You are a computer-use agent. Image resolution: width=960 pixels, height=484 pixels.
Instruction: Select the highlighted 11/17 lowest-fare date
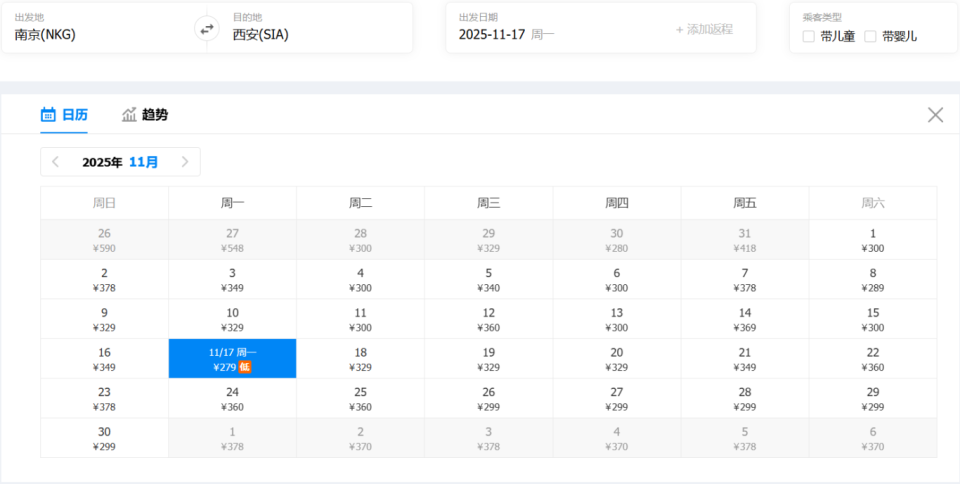click(232, 359)
